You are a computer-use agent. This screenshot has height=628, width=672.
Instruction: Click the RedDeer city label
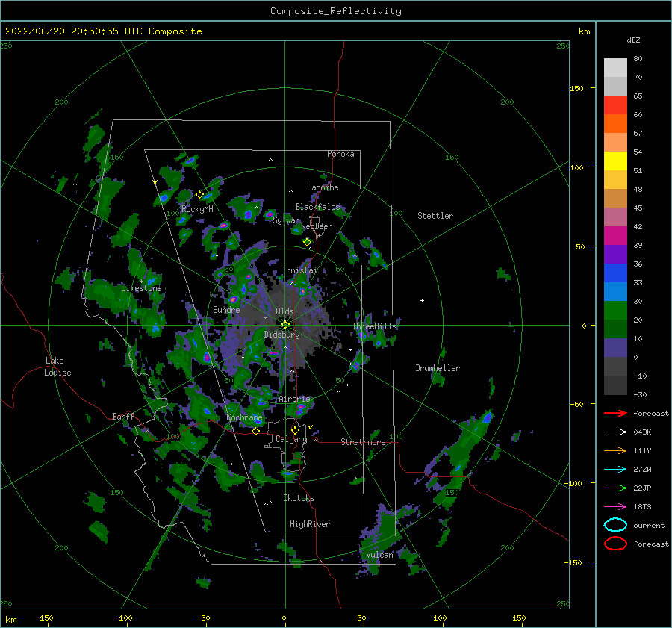[317, 226]
